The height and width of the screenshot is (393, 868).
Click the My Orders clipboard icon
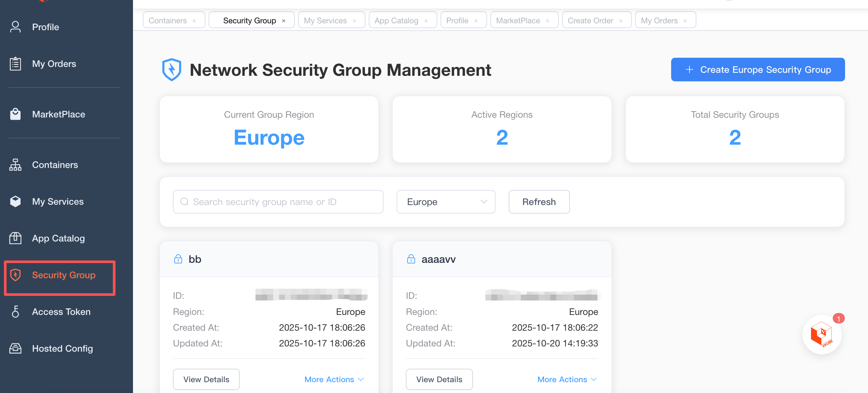[15, 64]
